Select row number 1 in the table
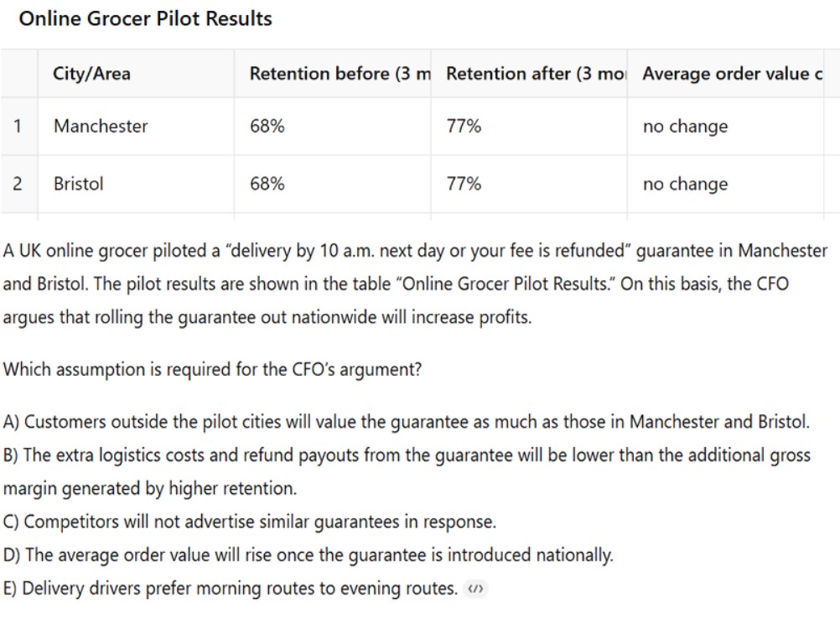Viewport: 840px width, 630px height. tap(18, 127)
